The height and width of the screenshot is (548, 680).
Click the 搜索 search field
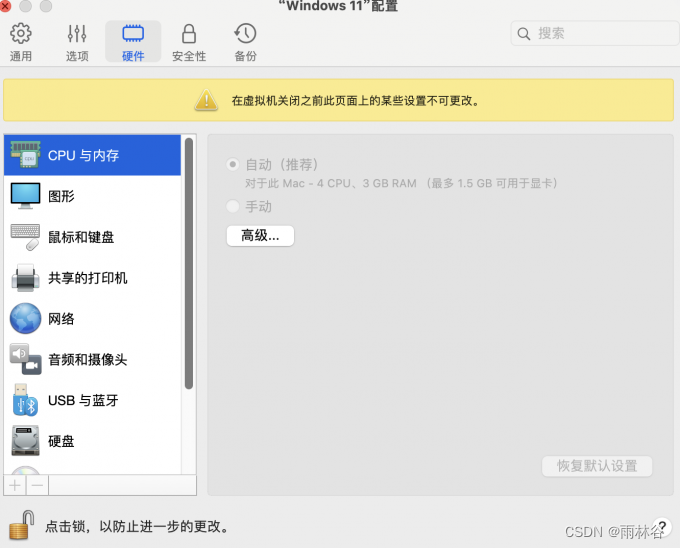coord(595,33)
